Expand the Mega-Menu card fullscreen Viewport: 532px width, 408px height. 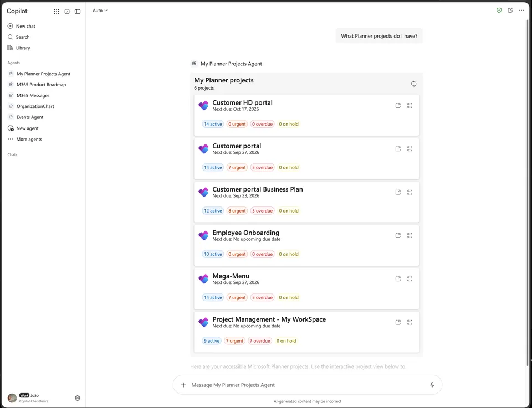(x=410, y=279)
